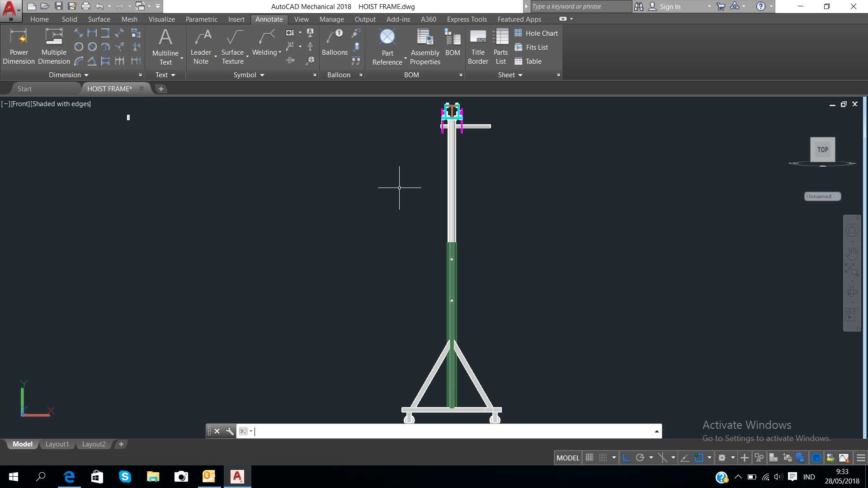Expand the Symbol panel dropdown
This screenshot has height=488, width=868.
[x=249, y=75]
